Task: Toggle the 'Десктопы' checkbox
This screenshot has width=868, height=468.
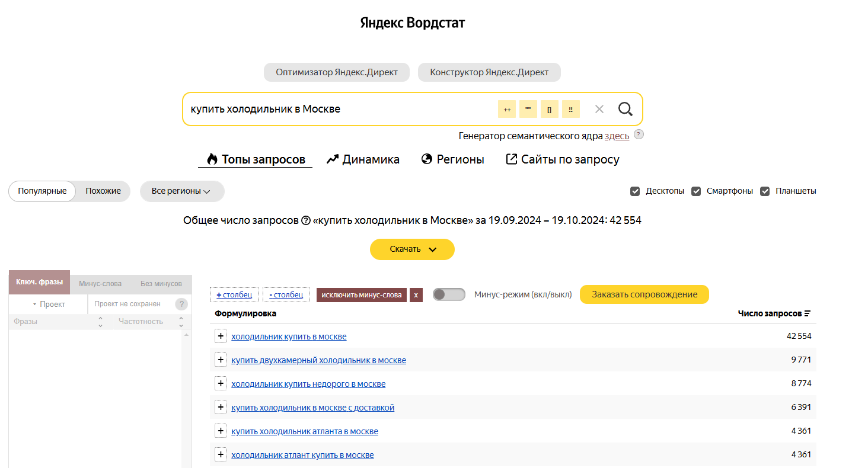Action: [635, 191]
